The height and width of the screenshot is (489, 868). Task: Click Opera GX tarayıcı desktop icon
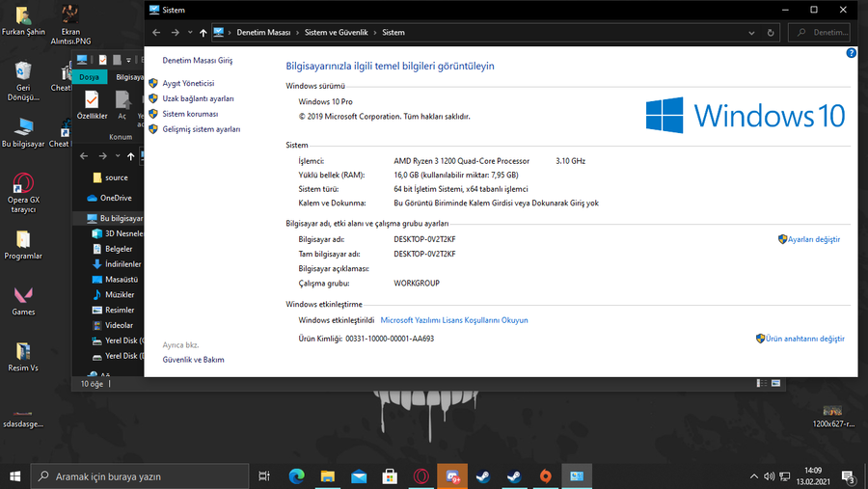point(23,193)
